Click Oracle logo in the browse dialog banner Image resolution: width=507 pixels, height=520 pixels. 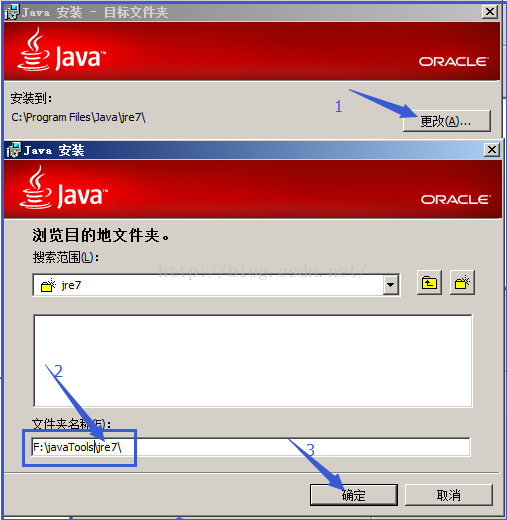click(456, 200)
